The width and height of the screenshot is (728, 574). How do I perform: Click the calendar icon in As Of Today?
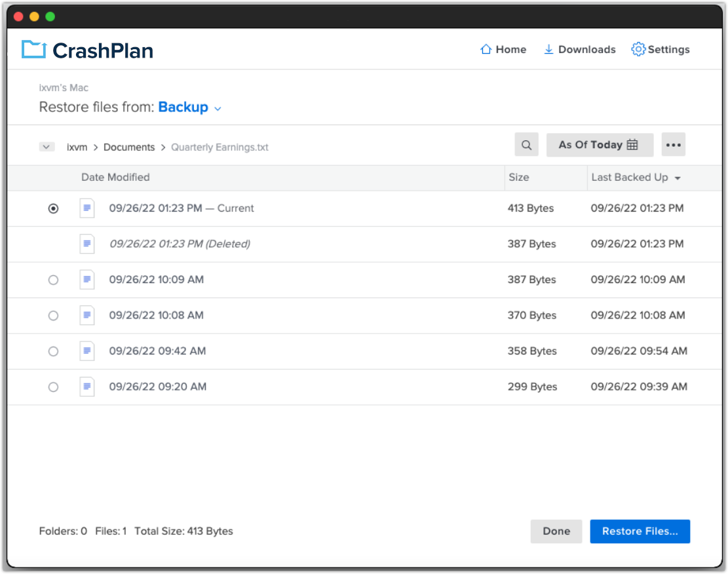point(632,145)
